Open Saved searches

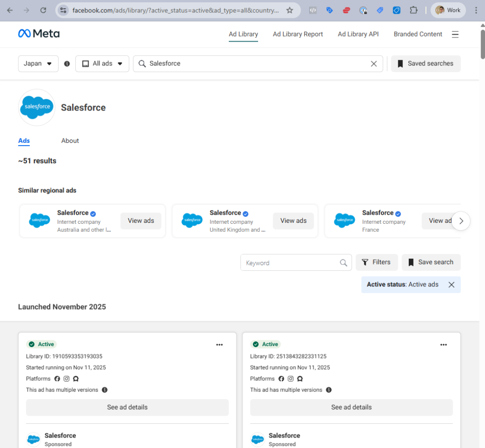click(425, 64)
